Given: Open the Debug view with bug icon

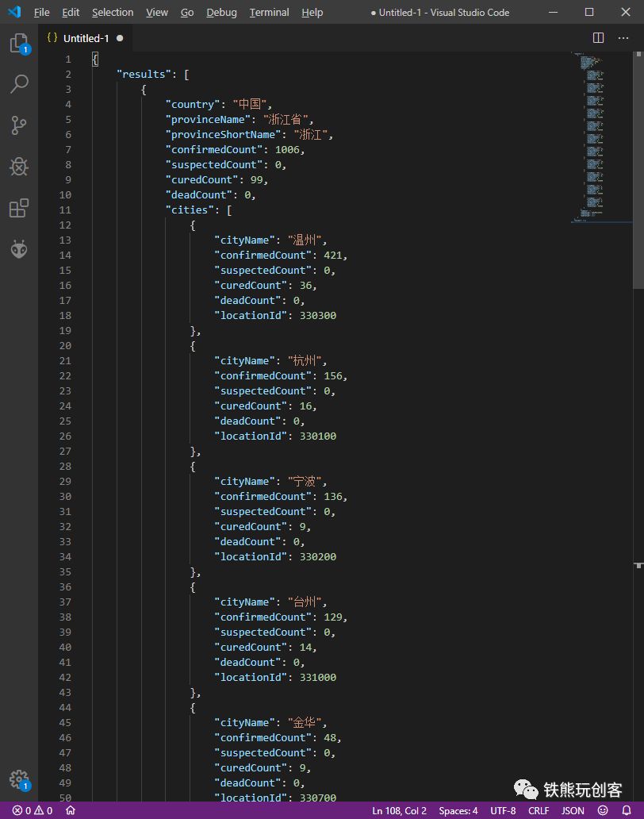Looking at the screenshot, I should coord(19,167).
